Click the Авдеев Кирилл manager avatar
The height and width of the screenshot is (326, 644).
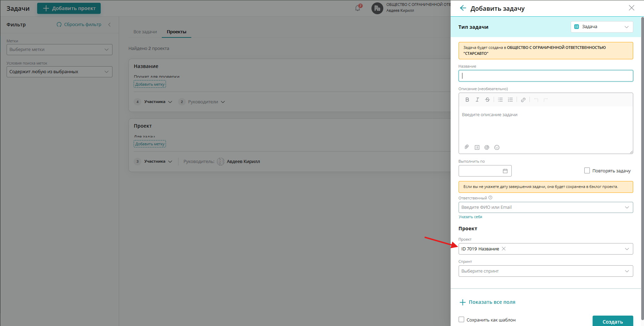coord(220,162)
